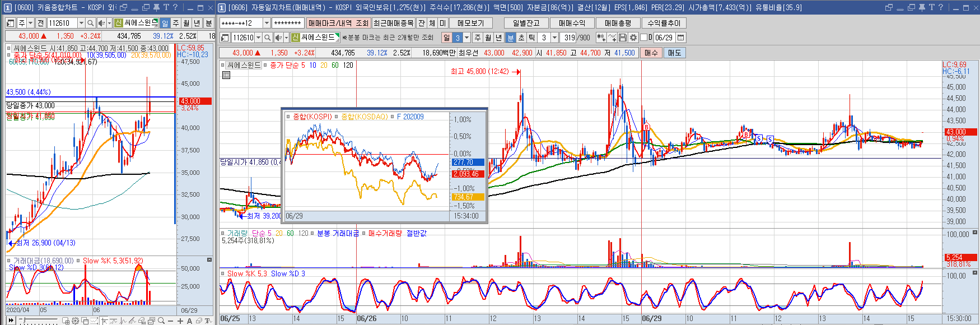The width and height of the screenshot is (980, 325).
Task: Click candle count field showing 319
Action: click(x=569, y=38)
